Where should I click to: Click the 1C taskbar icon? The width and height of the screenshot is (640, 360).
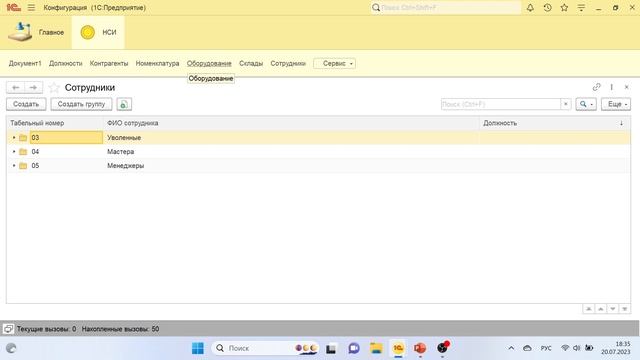pos(398,348)
